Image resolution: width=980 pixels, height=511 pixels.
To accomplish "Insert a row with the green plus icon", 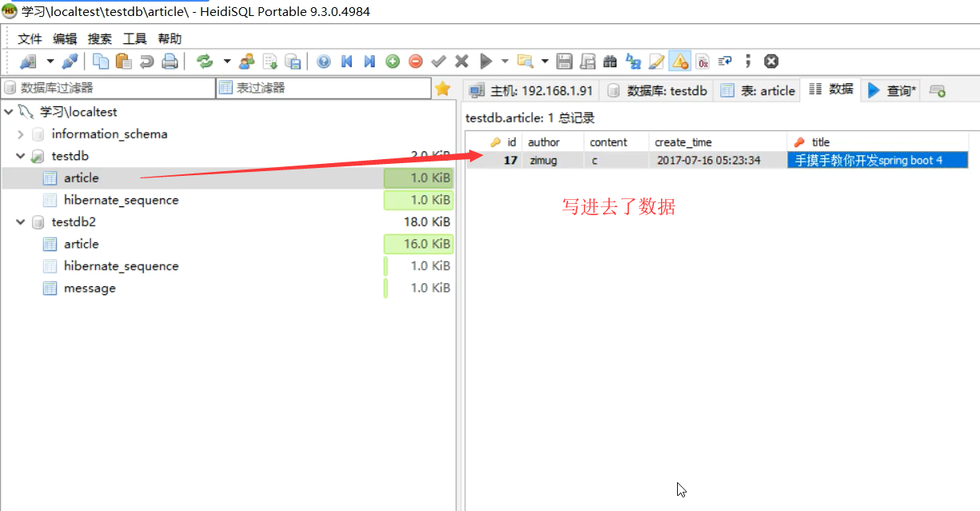I will coord(392,62).
